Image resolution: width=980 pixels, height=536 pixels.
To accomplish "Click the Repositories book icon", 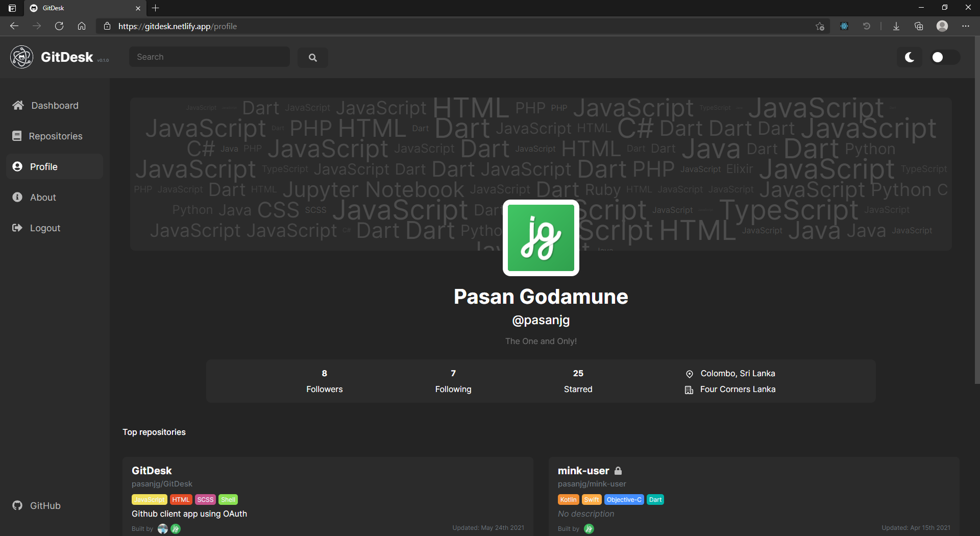I will (17, 136).
